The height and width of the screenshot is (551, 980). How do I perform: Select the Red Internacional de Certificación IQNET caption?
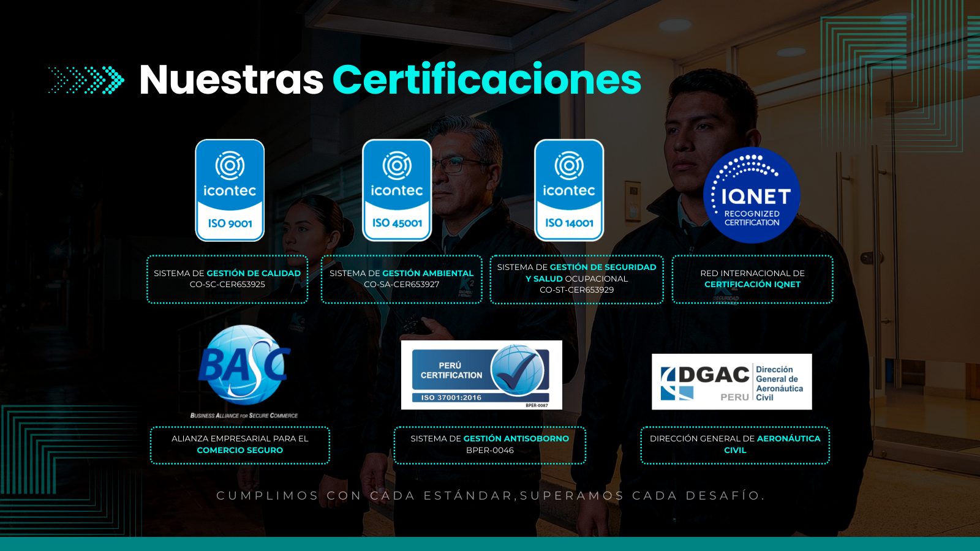coord(753,279)
